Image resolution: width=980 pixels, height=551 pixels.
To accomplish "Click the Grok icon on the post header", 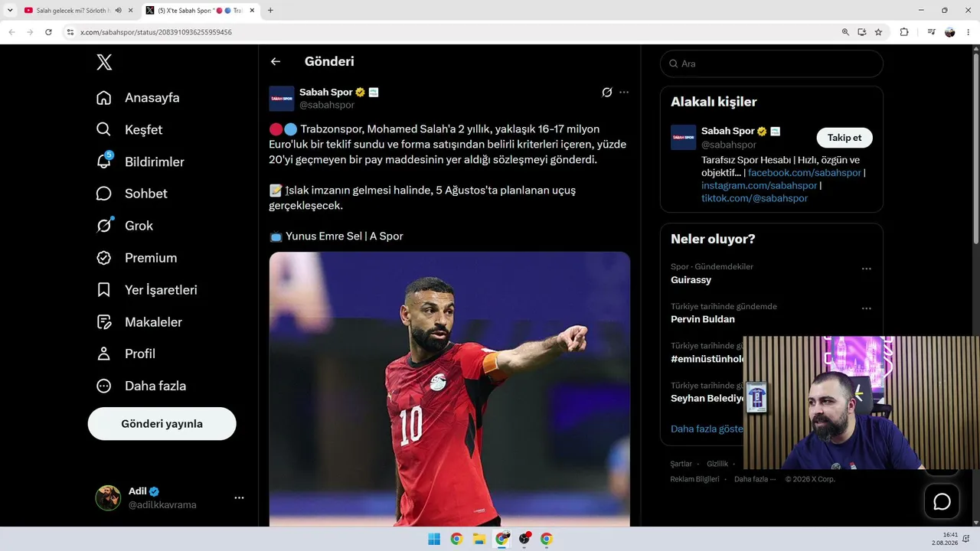I will point(607,92).
